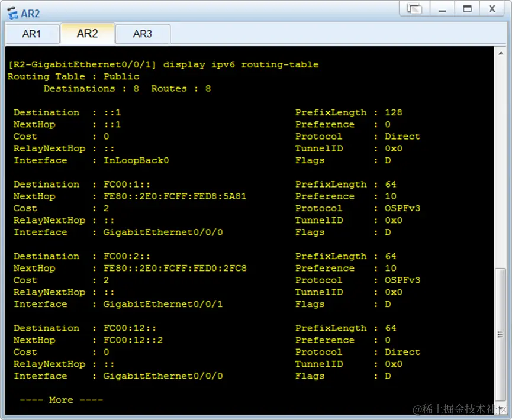Maximize the AR2 terminal window
Screen dimensions: 512x420
click(467, 8)
